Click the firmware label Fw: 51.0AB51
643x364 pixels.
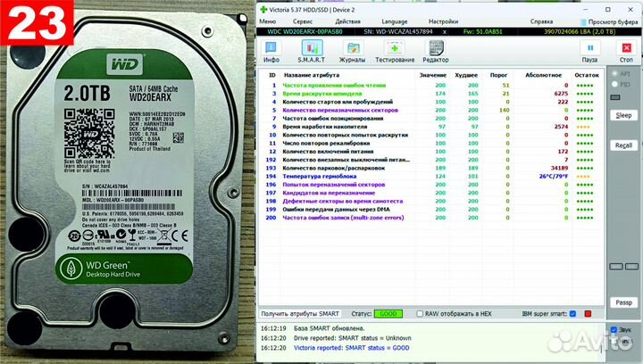(x=482, y=31)
